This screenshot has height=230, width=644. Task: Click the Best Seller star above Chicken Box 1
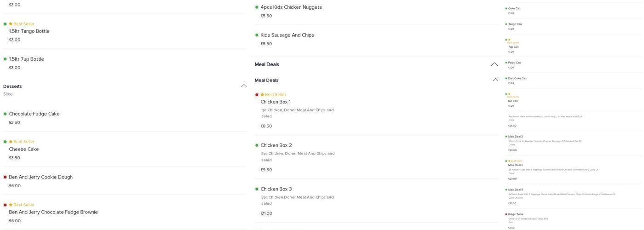pyautogui.click(x=262, y=95)
